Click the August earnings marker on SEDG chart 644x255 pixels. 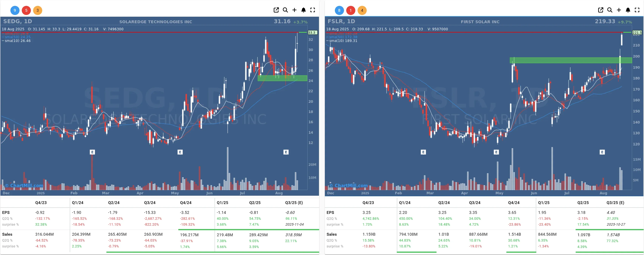coord(286,152)
